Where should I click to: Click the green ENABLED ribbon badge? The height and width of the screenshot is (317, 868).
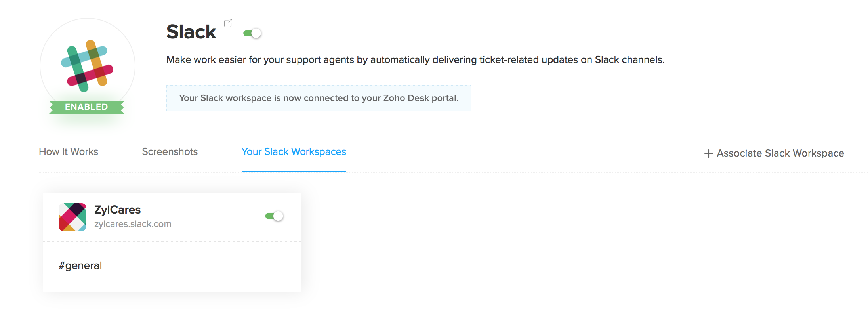86,107
